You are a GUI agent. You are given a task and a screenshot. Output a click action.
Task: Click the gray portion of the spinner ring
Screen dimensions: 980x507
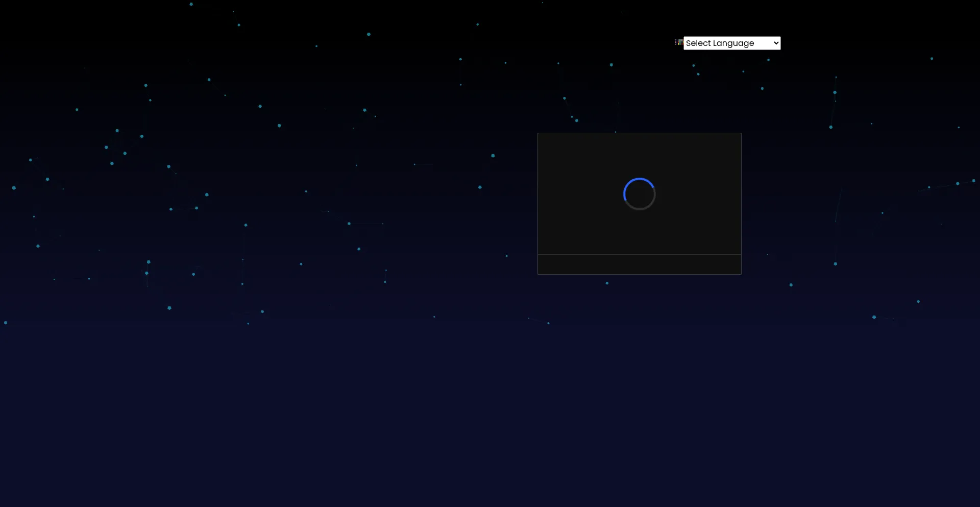646,207
